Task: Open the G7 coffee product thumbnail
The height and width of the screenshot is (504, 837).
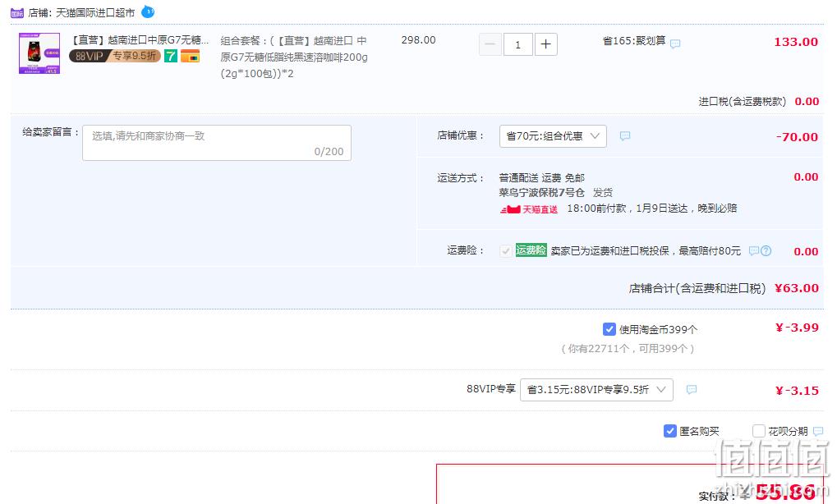Action: (39, 53)
